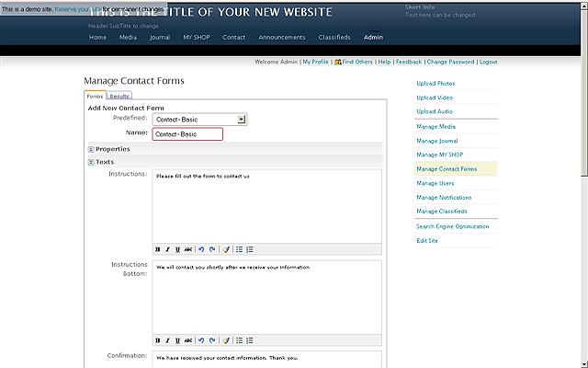Viewport: 588px width, 368px height.
Task: Click the Name input field
Action: click(187, 134)
